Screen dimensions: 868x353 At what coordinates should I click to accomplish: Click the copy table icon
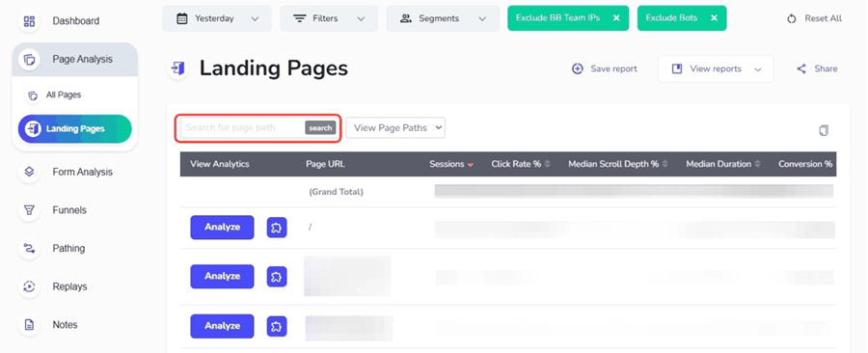coord(824,130)
